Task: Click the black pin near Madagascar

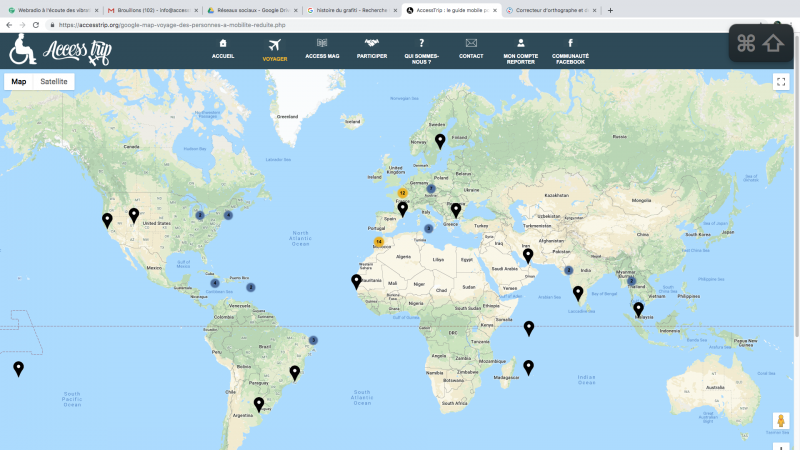Action: (x=529, y=366)
